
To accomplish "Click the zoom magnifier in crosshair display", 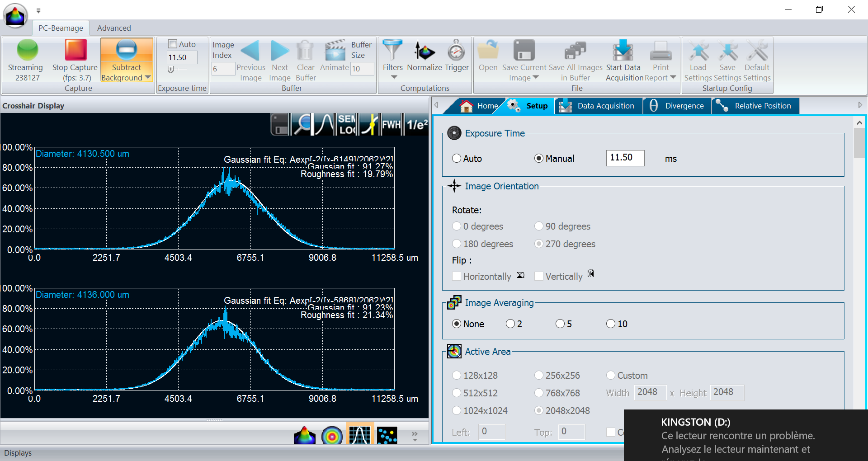I will pyautogui.click(x=302, y=124).
